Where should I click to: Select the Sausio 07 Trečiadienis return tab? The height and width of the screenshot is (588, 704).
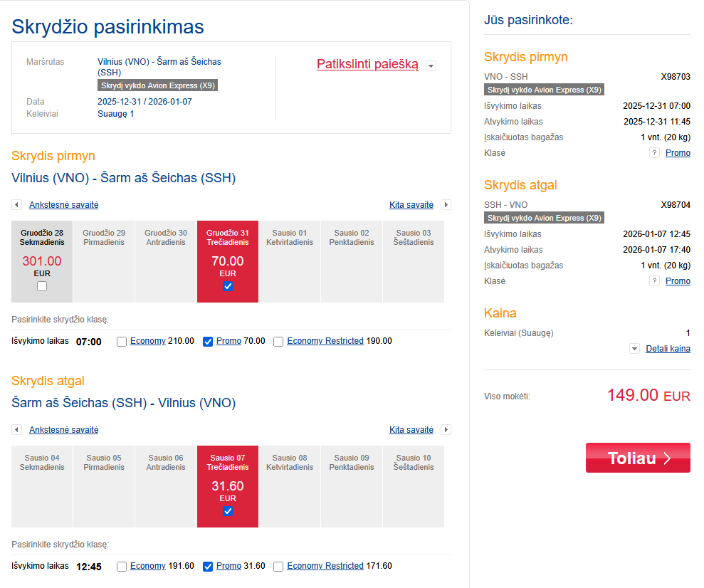click(x=228, y=485)
